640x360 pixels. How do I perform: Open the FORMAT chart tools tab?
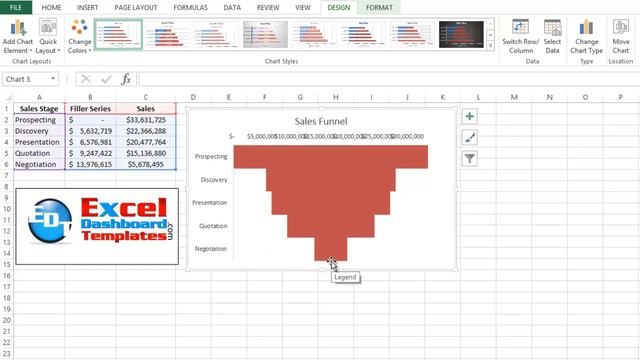point(379,7)
